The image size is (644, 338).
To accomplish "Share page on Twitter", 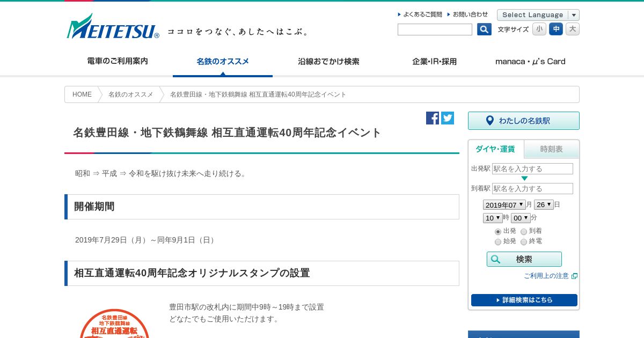I will click(448, 118).
